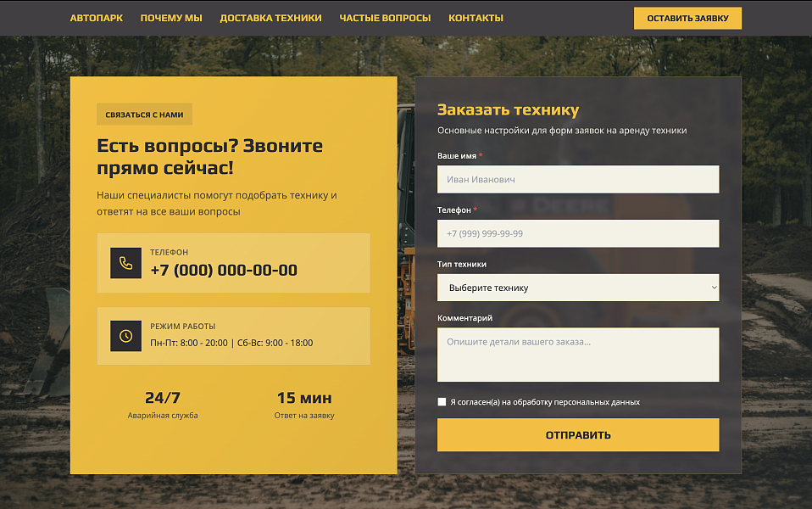Call the +7 (000) 000-00-00 number

[x=224, y=271]
